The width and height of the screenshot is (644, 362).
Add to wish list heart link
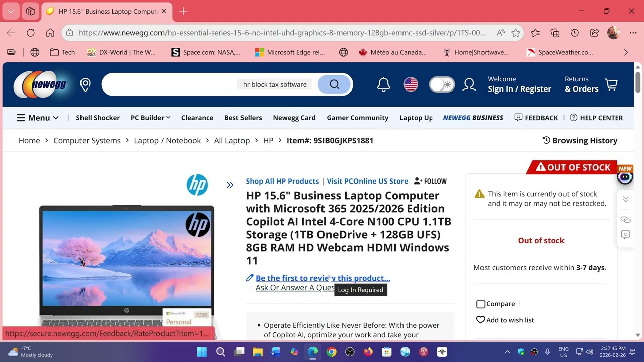[x=505, y=320]
